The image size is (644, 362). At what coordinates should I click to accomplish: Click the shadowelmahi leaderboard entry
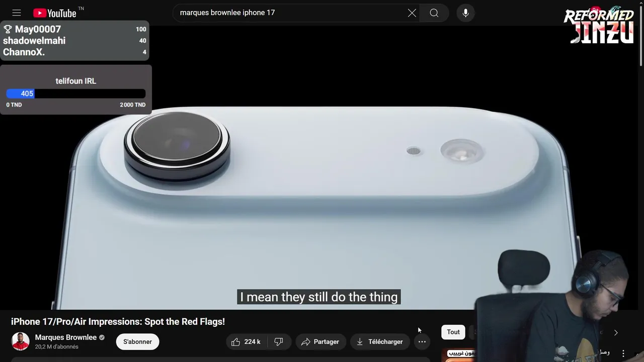click(74, 41)
